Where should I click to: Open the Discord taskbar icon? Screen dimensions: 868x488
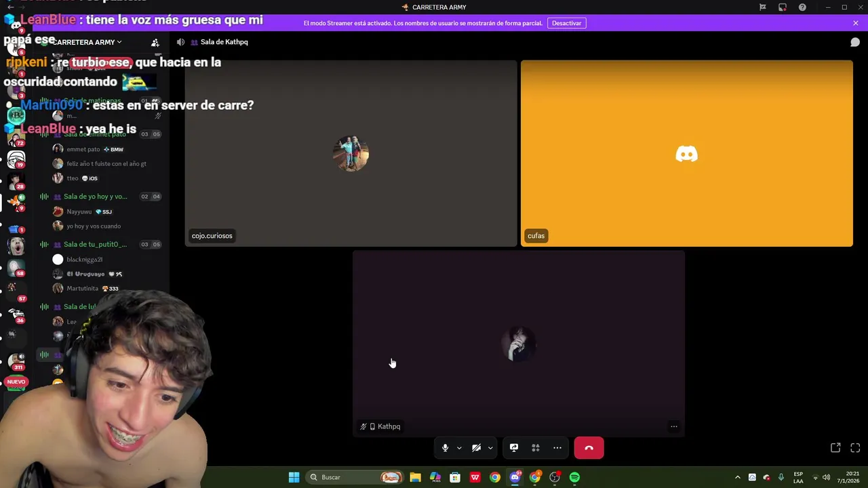(x=515, y=477)
